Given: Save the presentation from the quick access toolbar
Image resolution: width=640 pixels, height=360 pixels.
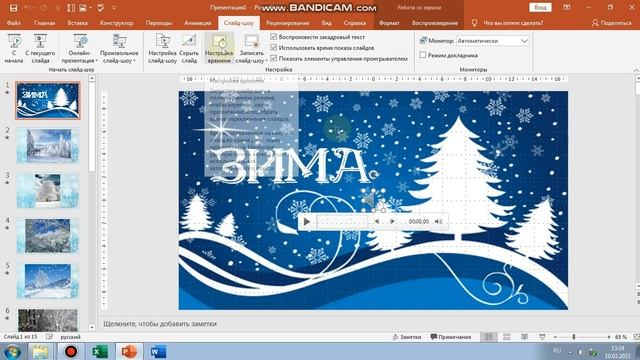Looking at the screenshot, I should pyautogui.click(x=13, y=8).
